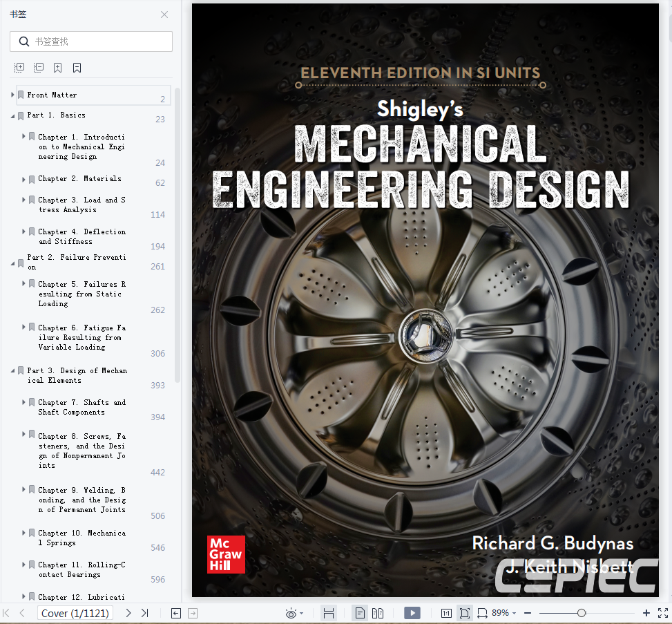The height and width of the screenshot is (624, 672).
Task: Click the bookmark panel vertical scrollbar
Action: [177, 234]
